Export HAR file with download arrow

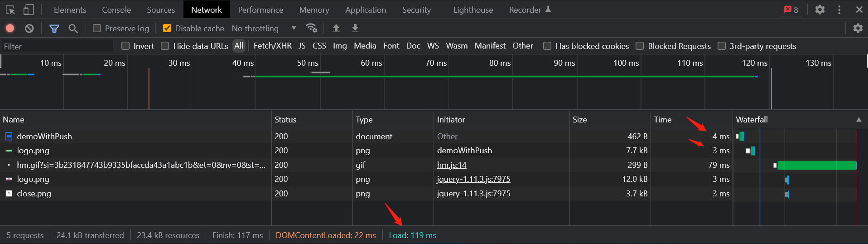(x=355, y=28)
